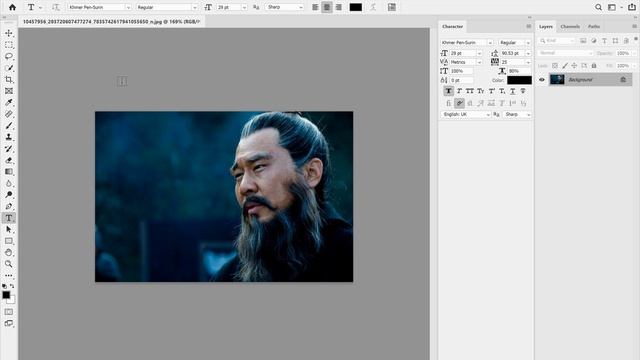Toggle text orientation in options bar
The width and height of the screenshot is (640, 360).
56,7
